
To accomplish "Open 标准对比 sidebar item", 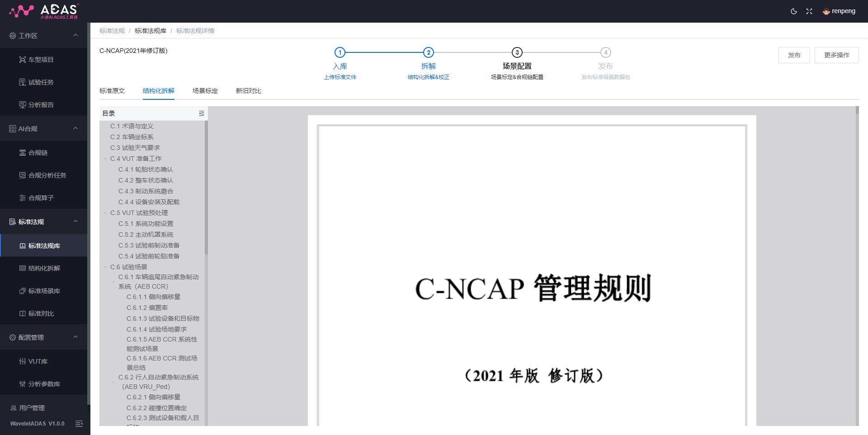I will (x=43, y=313).
